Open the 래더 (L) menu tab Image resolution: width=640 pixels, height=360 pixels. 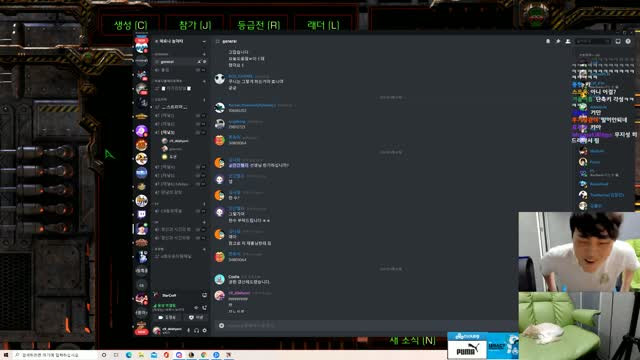pyautogui.click(x=323, y=25)
